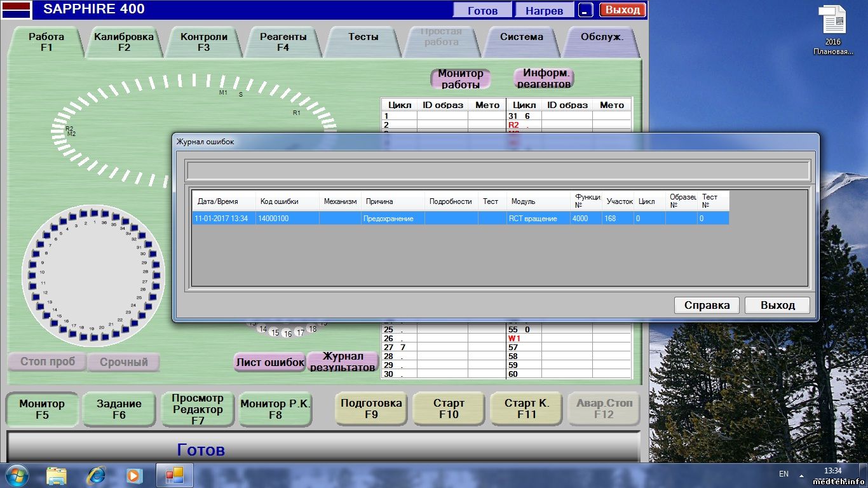The width and height of the screenshot is (868, 488).
Task: Open the Реагенты F4 tab
Action: pyautogui.click(x=283, y=42)
